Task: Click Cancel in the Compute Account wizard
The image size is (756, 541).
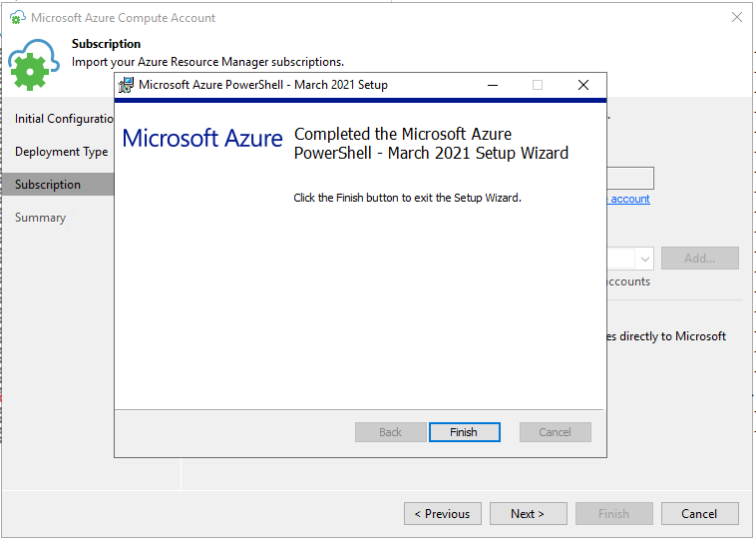Action: [x=700, y=513]
